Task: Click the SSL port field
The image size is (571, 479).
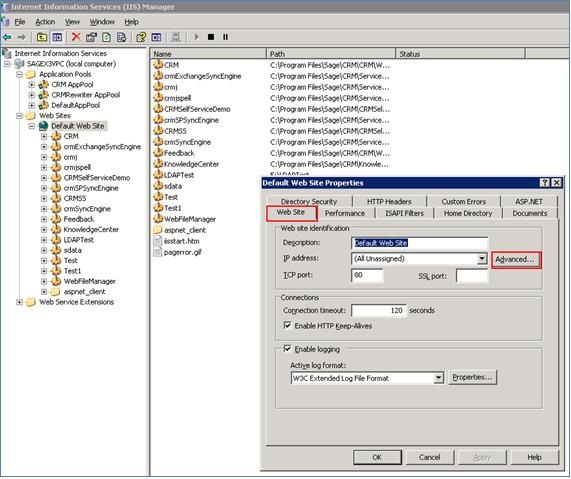Action: click(x=472, y=276)
